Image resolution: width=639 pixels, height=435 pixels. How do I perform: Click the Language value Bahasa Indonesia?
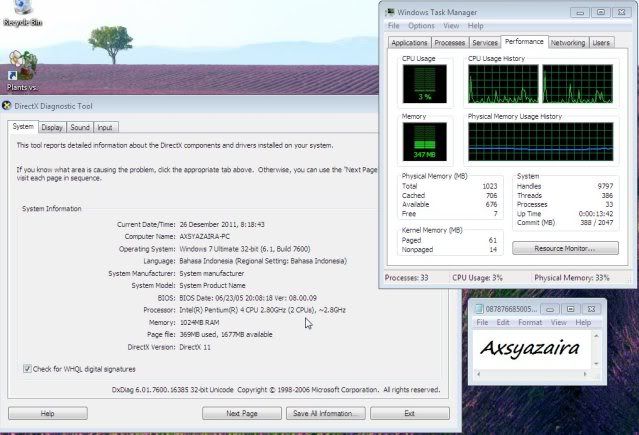[x=263, y=261]
